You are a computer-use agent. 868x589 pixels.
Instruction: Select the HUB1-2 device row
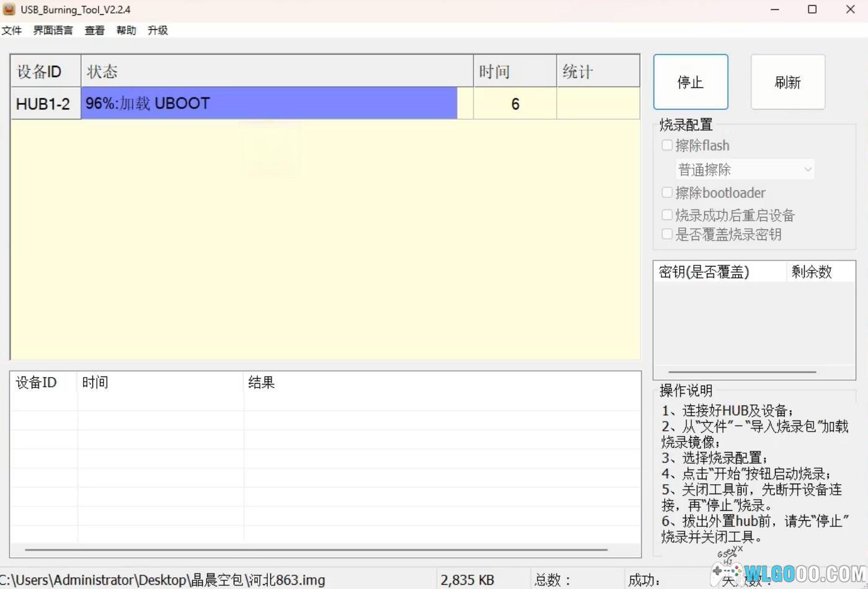click(x=43, y=104)
